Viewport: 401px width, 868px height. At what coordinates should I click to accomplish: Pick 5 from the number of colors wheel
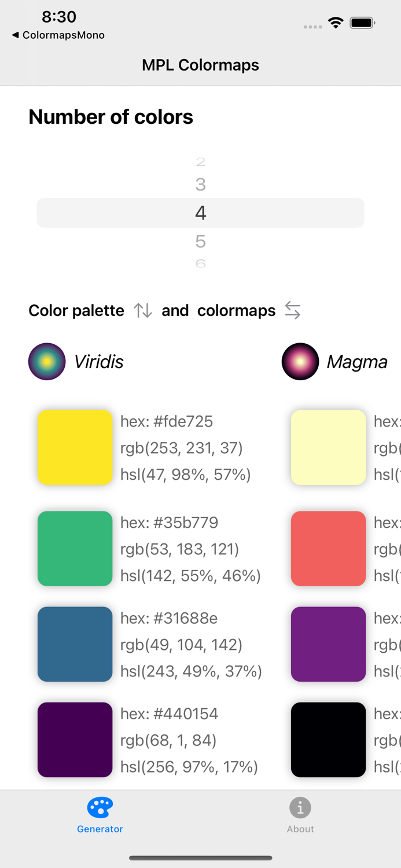coord(200,241)
